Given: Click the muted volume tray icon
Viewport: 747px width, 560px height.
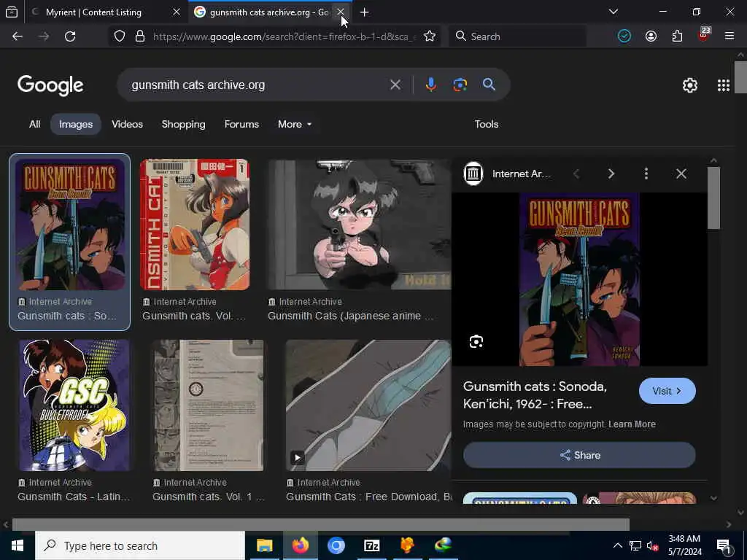Looking at the screenshot, I should click(x=652, y=545).
